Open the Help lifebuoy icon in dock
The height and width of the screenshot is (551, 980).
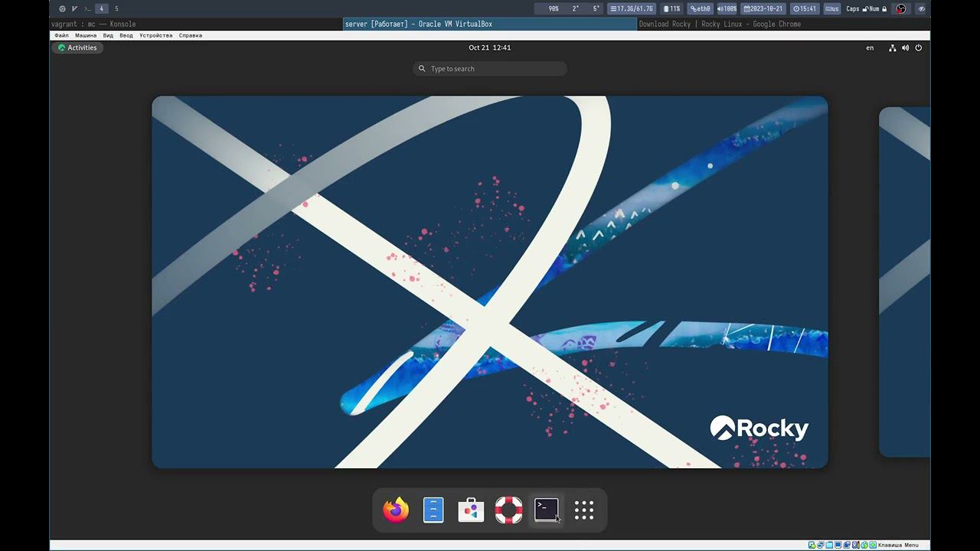(x=508, y=510)
